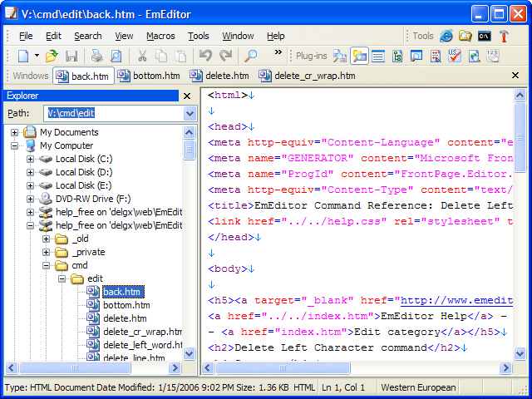
Task: Click the lines list plug-in icon
Action: (x=378, y=56)
